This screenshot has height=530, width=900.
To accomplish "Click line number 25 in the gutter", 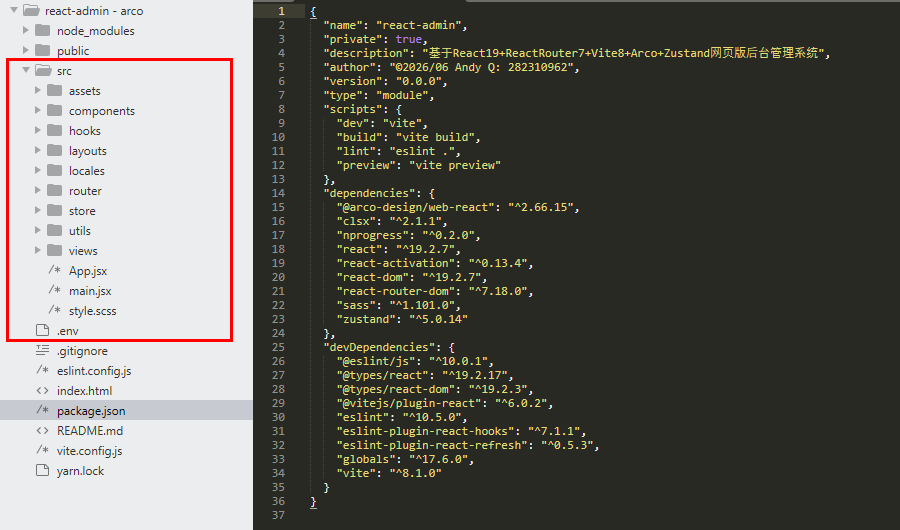I will (278, 347).
